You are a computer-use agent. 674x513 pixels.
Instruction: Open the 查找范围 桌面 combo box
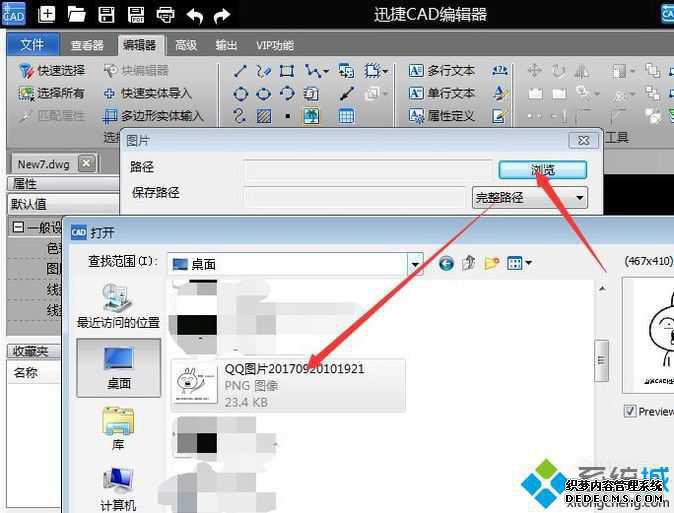coord(295,264)
